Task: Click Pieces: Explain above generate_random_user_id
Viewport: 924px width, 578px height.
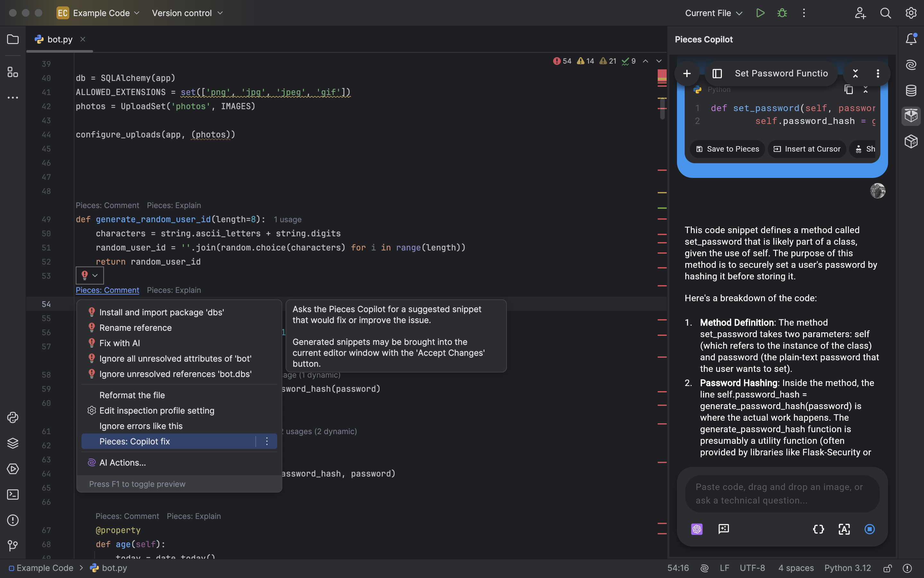Action: click(x=174, y=205)
